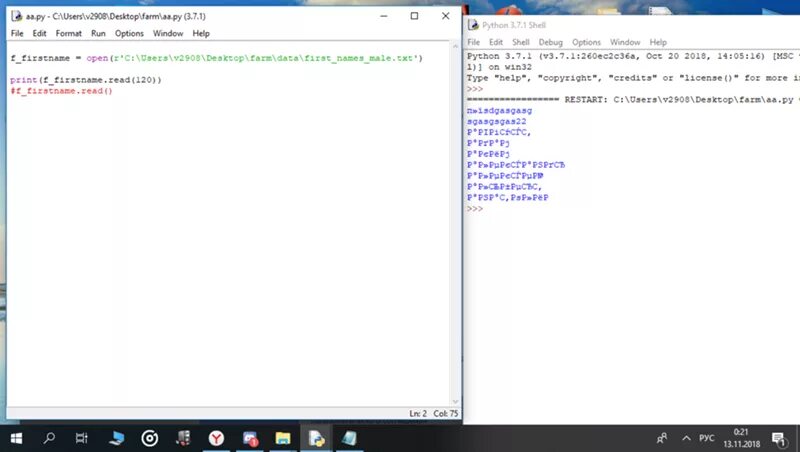Click output line 'sgasgsgas22' in shell
The width and height of the screenshot is (800, 452).
pos(496,121)
